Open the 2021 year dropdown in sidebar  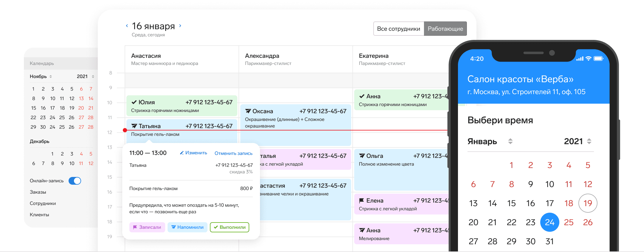(x=86, y=77)
